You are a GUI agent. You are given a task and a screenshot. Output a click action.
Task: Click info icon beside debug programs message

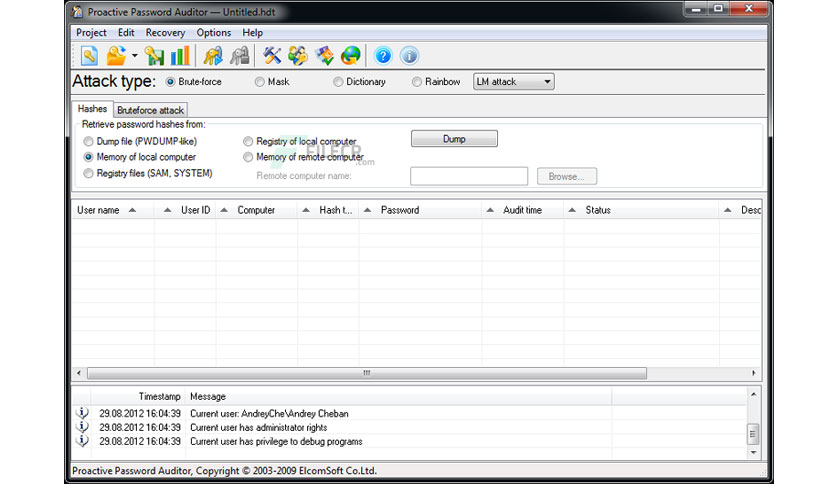point(82,441)
